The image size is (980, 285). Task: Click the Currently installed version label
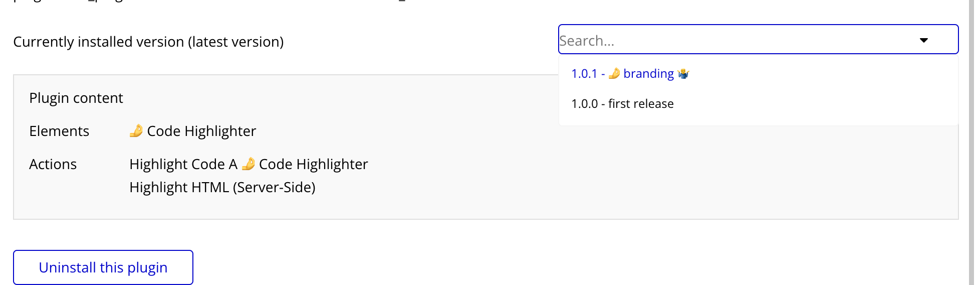pyautogui.click(x=98, y=42)
